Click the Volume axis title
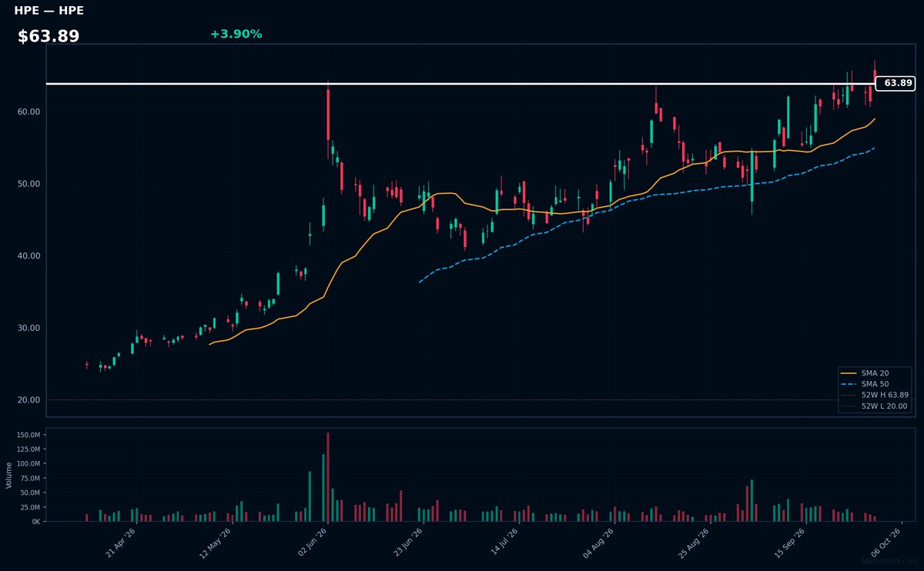The image size is (924, 571). coord(9,476)
